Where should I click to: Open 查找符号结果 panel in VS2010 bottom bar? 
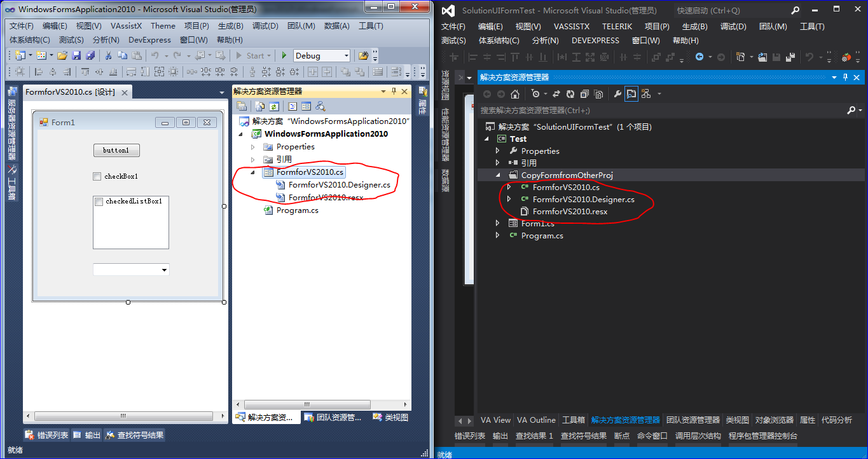(135, 435)
